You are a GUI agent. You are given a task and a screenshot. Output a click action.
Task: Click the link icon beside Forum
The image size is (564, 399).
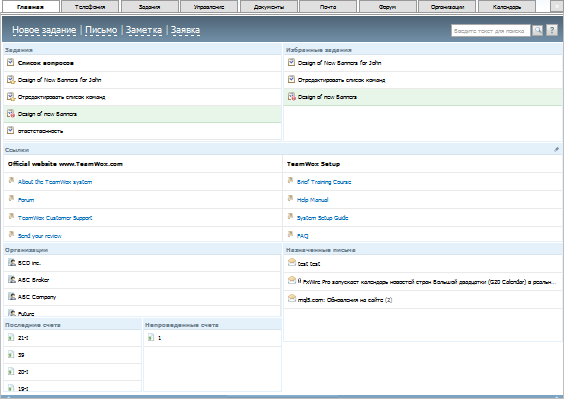pyautogui.click(x=11, y=198)
